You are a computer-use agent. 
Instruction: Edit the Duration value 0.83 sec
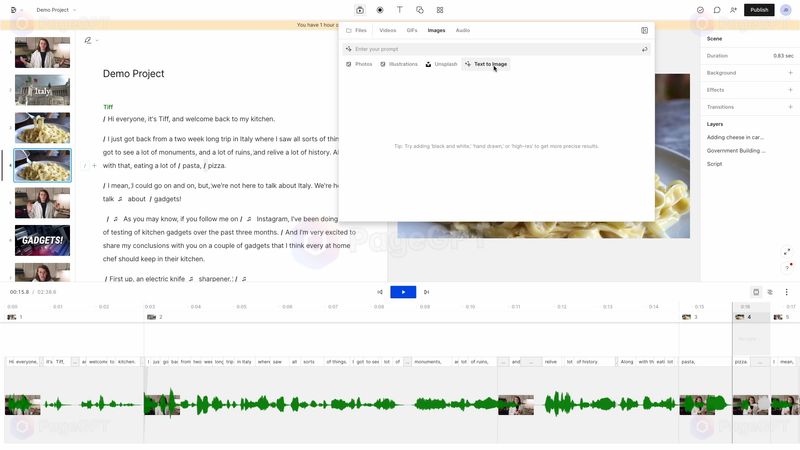point(783,56)
